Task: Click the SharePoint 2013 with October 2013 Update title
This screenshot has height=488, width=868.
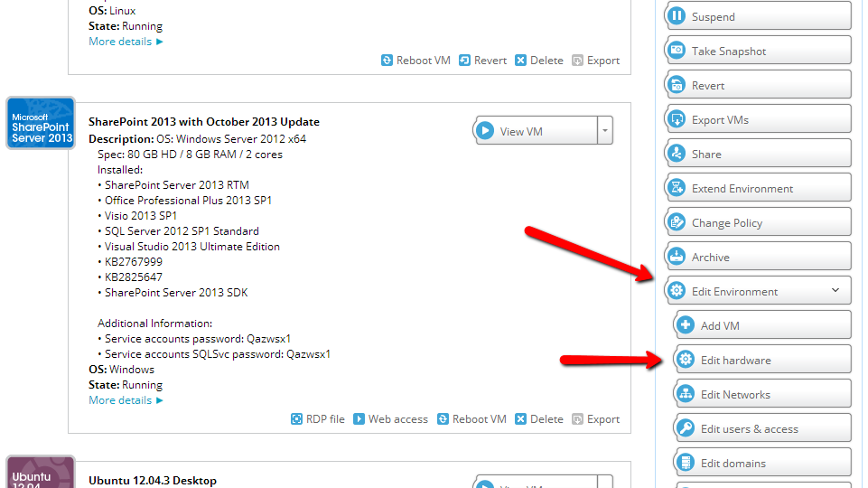Action: click(x=204, y=122)
